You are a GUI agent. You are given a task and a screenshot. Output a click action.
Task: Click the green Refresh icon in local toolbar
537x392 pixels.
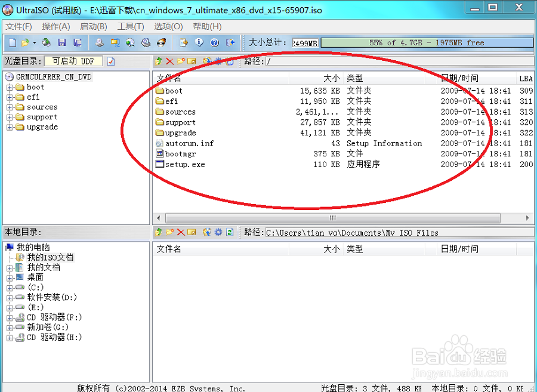tap(230, 232)
